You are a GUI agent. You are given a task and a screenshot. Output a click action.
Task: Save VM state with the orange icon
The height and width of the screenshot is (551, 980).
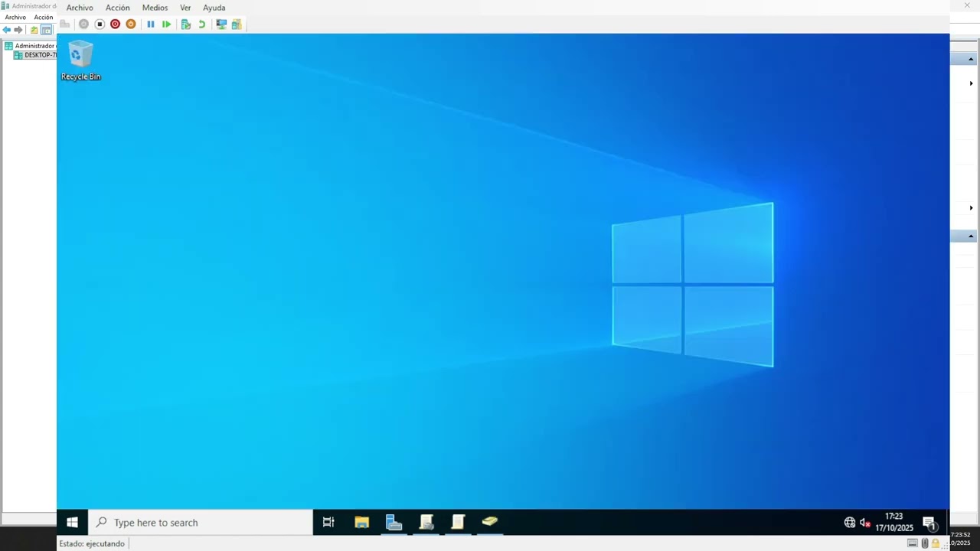coord(131,24)
